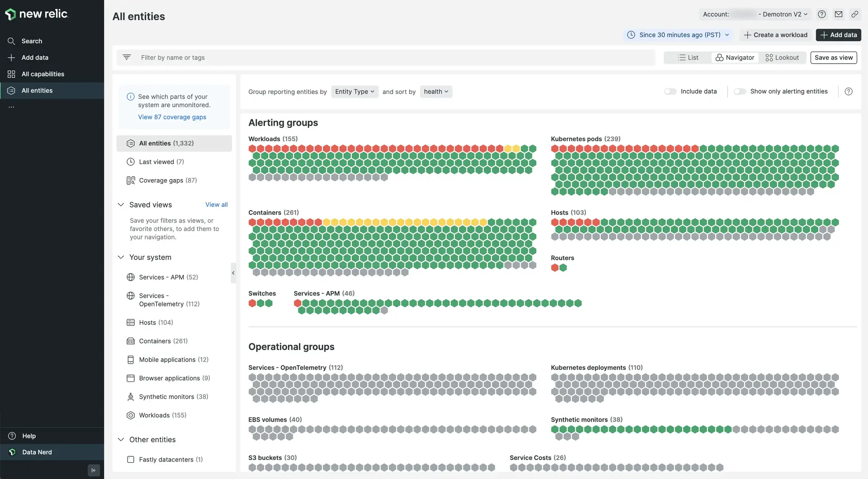Open the View 87 coverage gaps link

pos(172,117)
